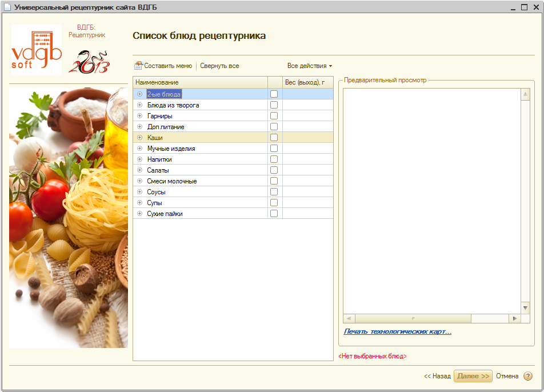Select the Мучные изделия row label
The image size is (544, 392).
point(171,149)
